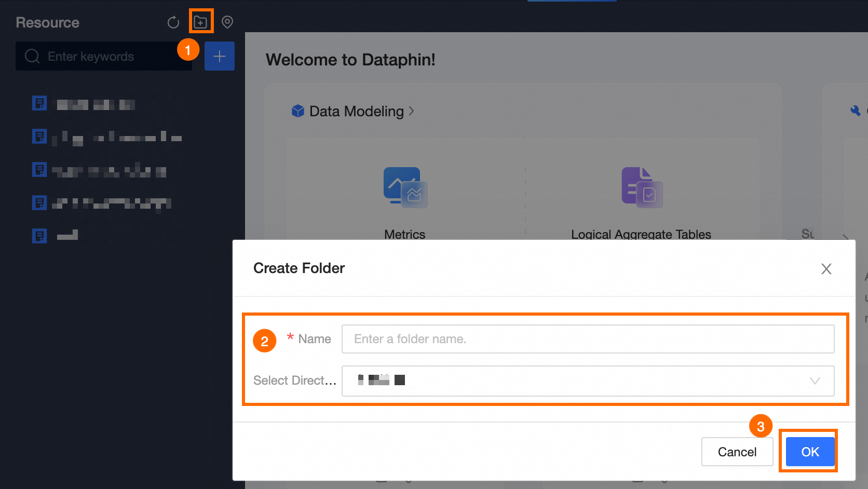
Task: Click the Resource panel title
Action: pyautogui.click(x=48, y=22)
